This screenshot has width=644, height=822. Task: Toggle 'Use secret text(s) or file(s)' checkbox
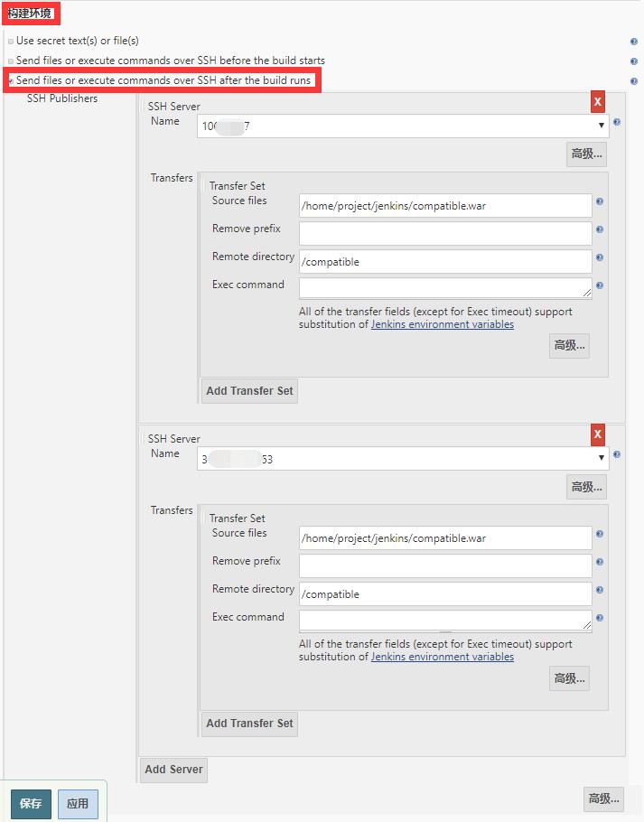pyautogui.click(x=11, y=42)
